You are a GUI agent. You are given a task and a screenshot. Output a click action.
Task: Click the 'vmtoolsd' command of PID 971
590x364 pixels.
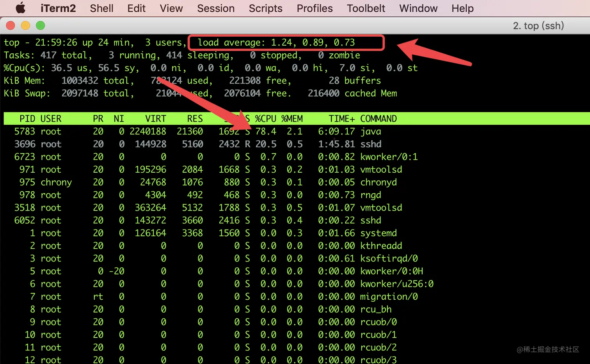381,170
